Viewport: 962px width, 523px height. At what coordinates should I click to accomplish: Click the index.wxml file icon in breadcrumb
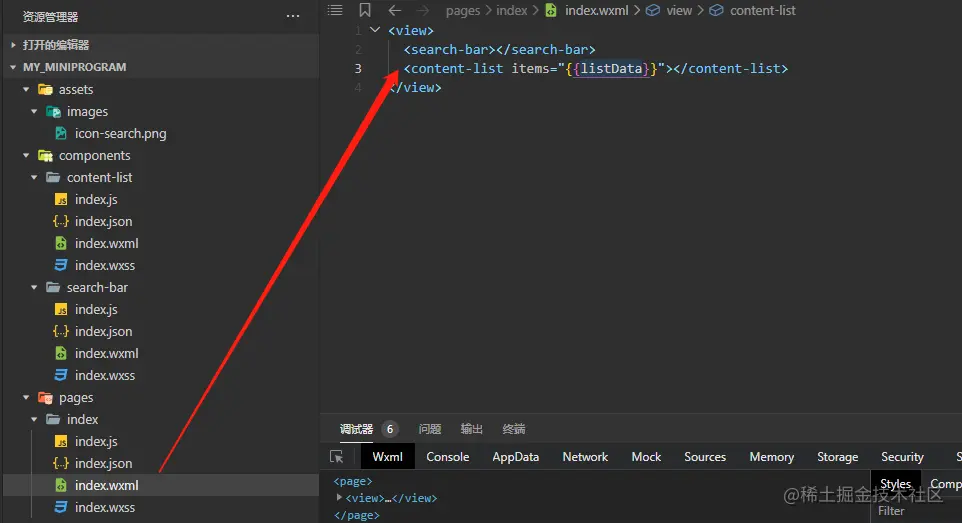[x=551, y=10]
